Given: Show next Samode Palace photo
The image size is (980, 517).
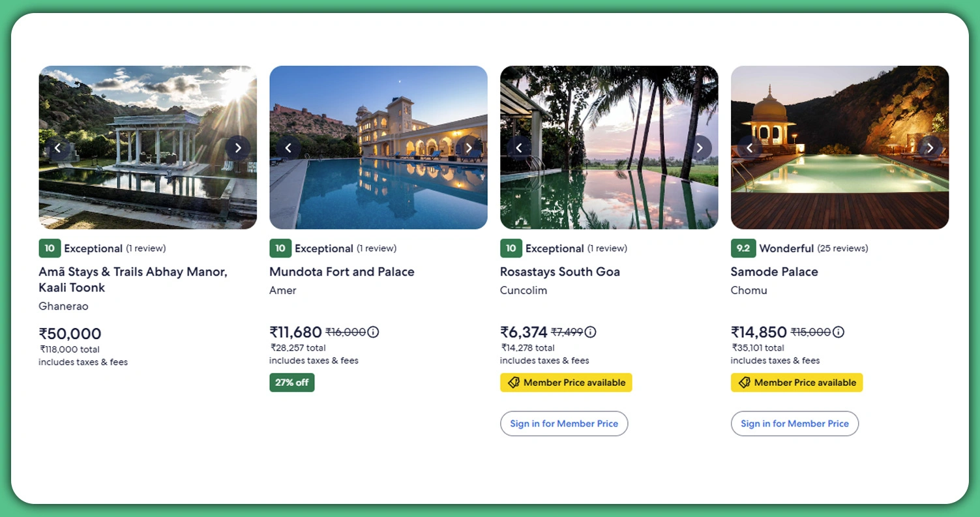Looking at the screenshot, I should (x=930, y=148).
